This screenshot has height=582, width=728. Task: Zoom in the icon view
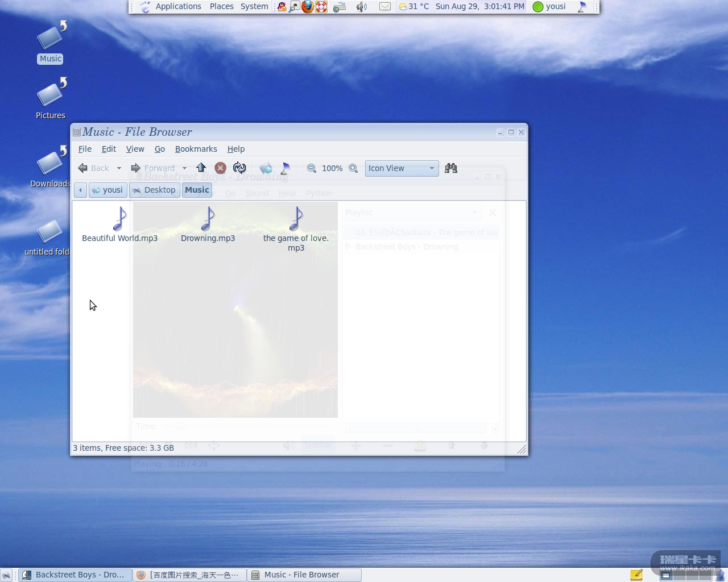pyautogui.click(x=353, y=168)
